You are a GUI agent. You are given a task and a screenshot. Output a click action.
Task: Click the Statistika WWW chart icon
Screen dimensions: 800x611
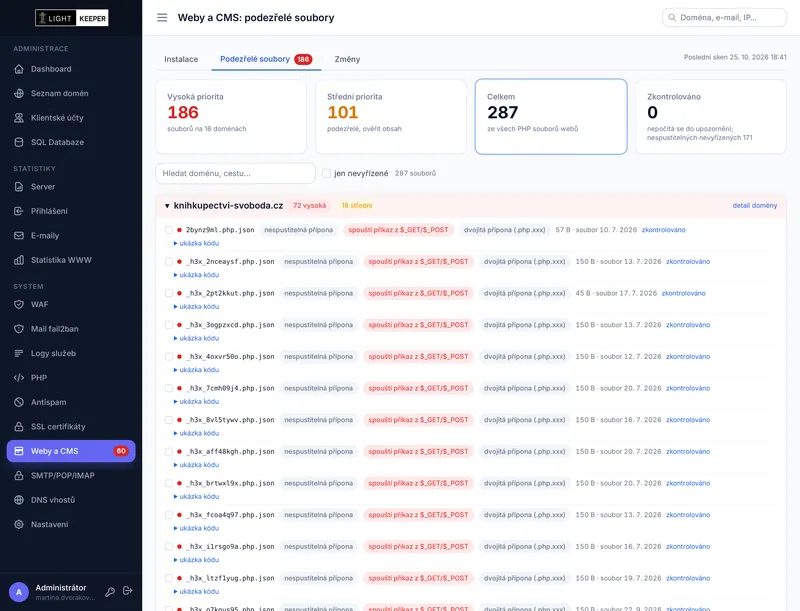(19, 260)
